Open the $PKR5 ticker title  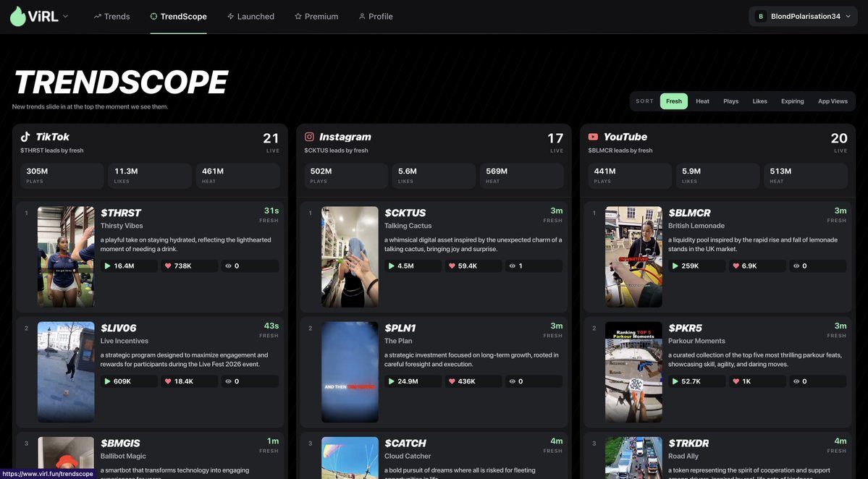click(x=686, y=328)
